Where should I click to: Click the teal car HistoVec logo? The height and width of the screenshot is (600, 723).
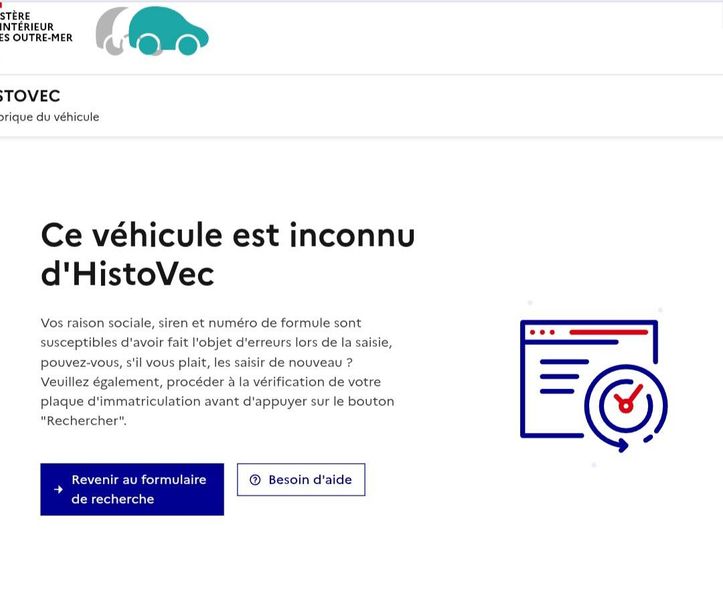point(167,31)
